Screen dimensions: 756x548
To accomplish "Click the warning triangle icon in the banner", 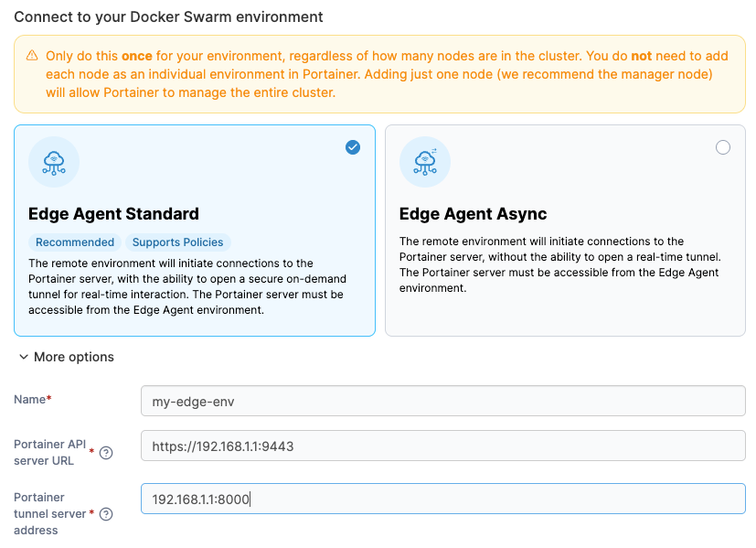I will tap(32, 55).
